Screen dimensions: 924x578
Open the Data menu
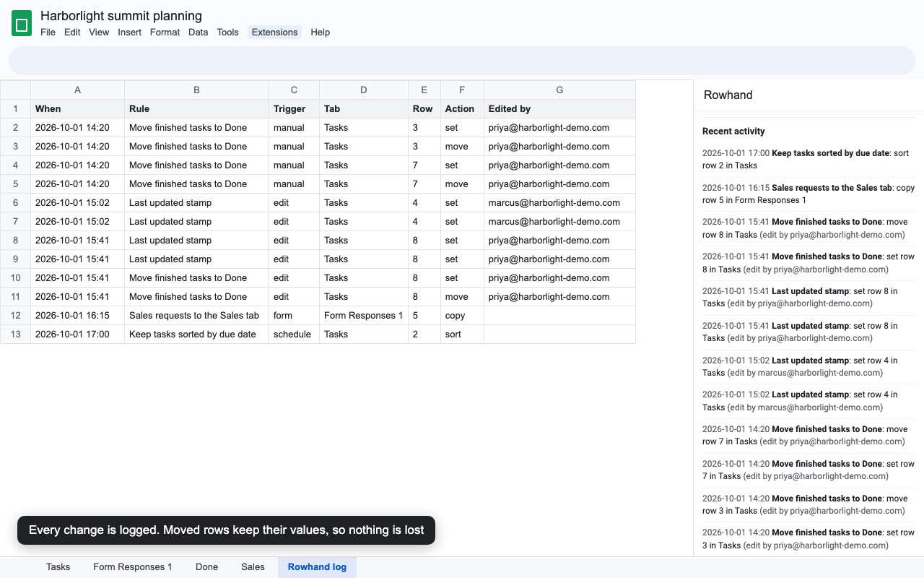[x=198, y=32]
